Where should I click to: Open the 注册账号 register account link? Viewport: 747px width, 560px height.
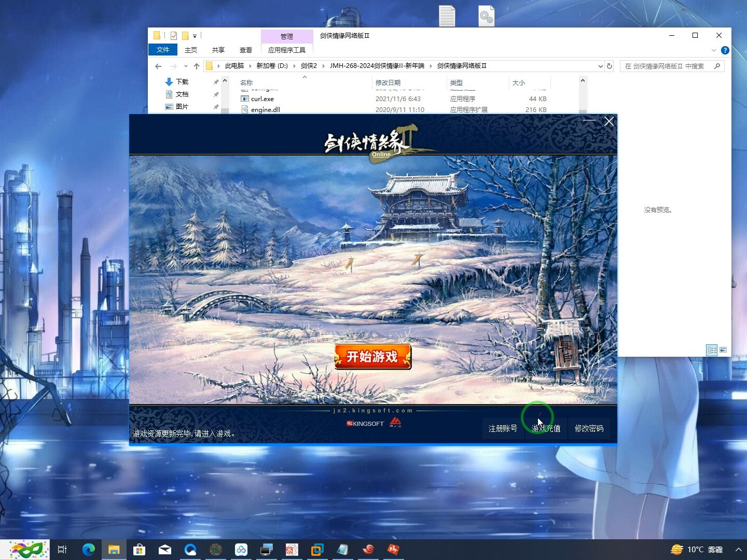click(503, 428)
